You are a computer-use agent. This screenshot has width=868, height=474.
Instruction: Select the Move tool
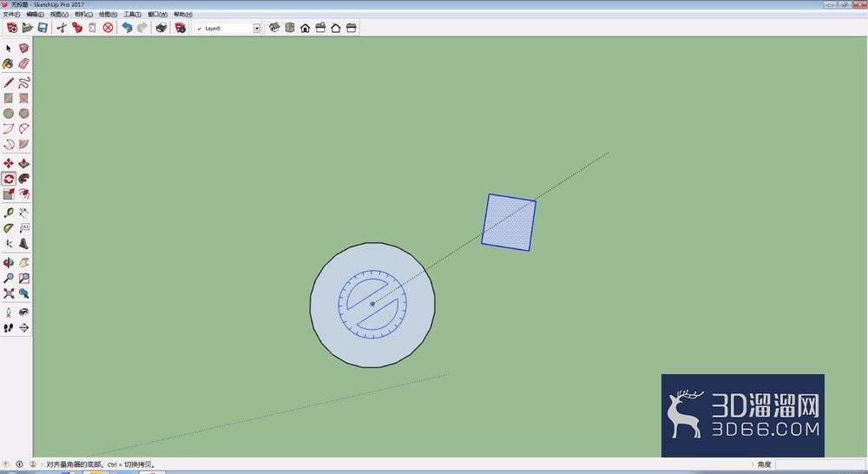pyautogui.click(x=9, y=163)
